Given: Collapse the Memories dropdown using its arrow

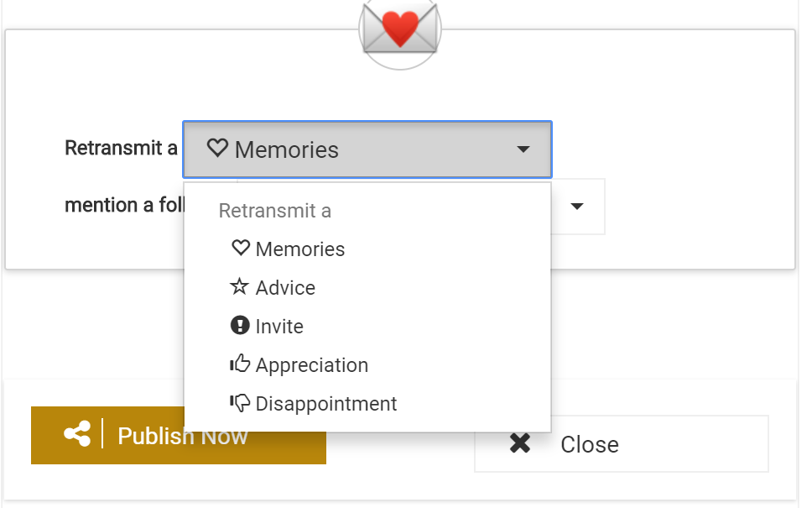Looking at the screenshot, I should (523, 149).
